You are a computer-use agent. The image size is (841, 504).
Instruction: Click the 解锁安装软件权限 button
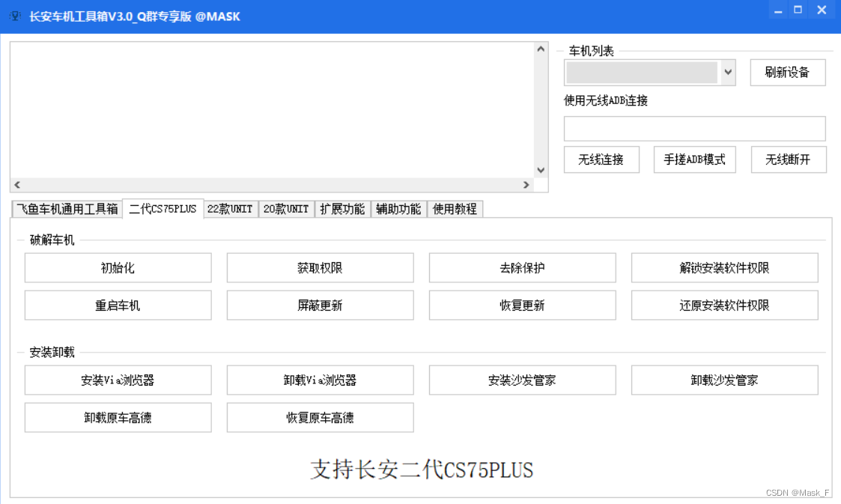click(x=725, y=267)
